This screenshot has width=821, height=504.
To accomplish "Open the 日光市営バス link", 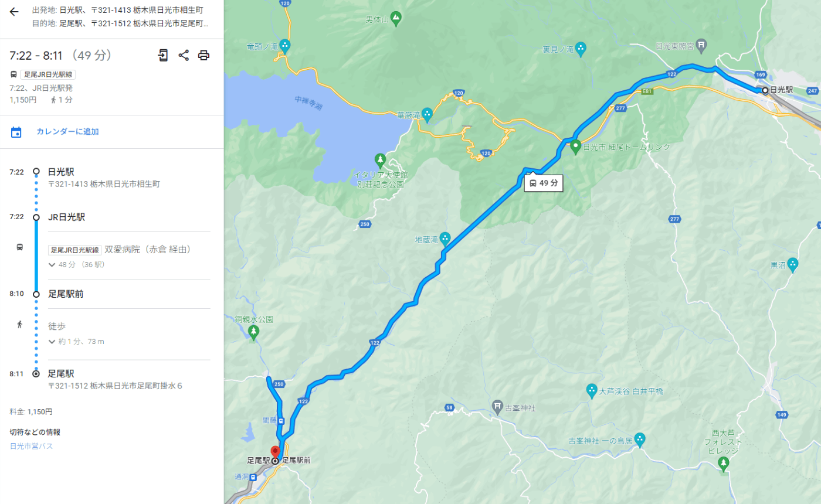I will (32, 446).
